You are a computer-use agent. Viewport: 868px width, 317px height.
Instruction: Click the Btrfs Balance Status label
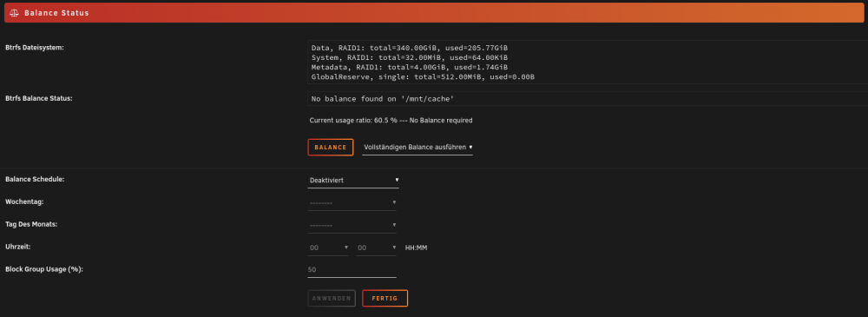(x=39, y=99)
